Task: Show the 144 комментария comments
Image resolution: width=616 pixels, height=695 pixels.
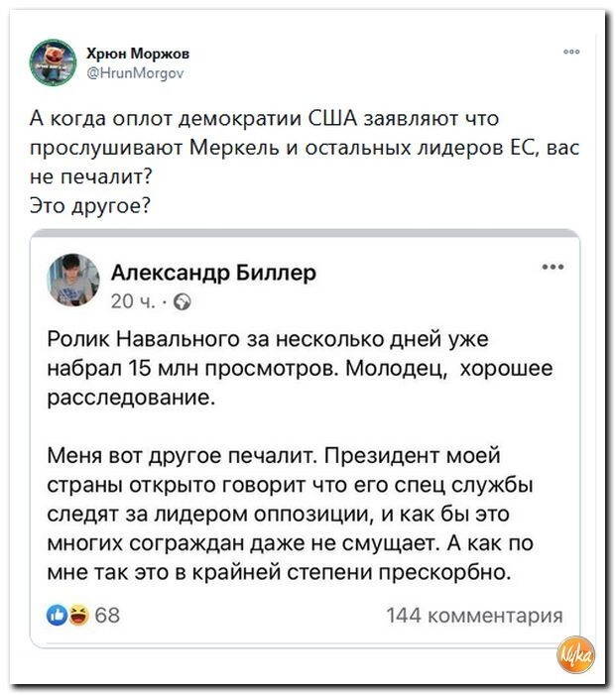Action: pyautogui.click(x=474, y=616)
